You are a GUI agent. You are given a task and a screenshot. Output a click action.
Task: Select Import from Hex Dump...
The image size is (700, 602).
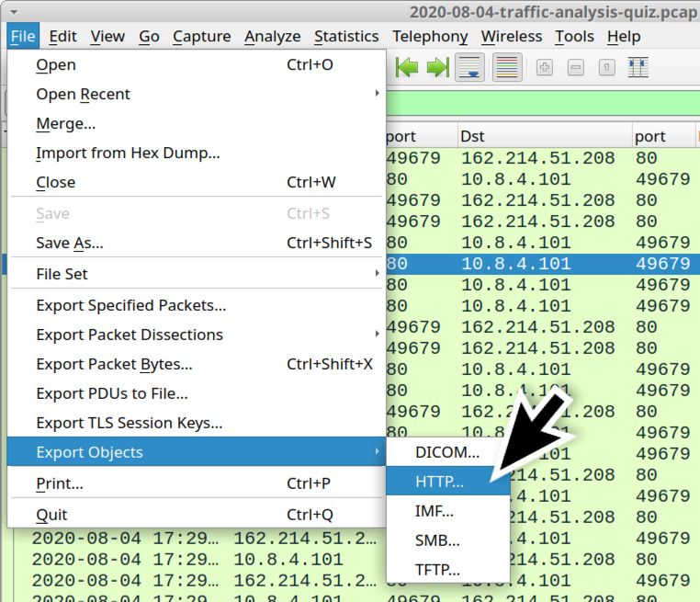[197, 153]
